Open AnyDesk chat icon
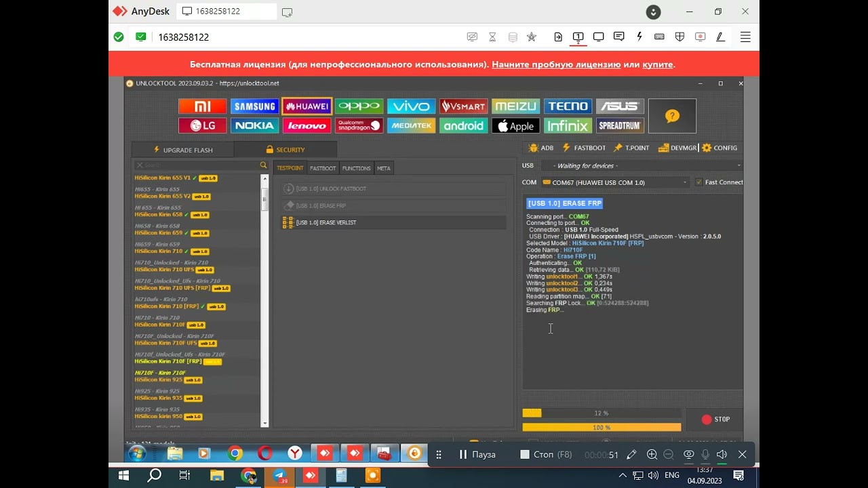868x488 pixels. (x=618, y=37)
